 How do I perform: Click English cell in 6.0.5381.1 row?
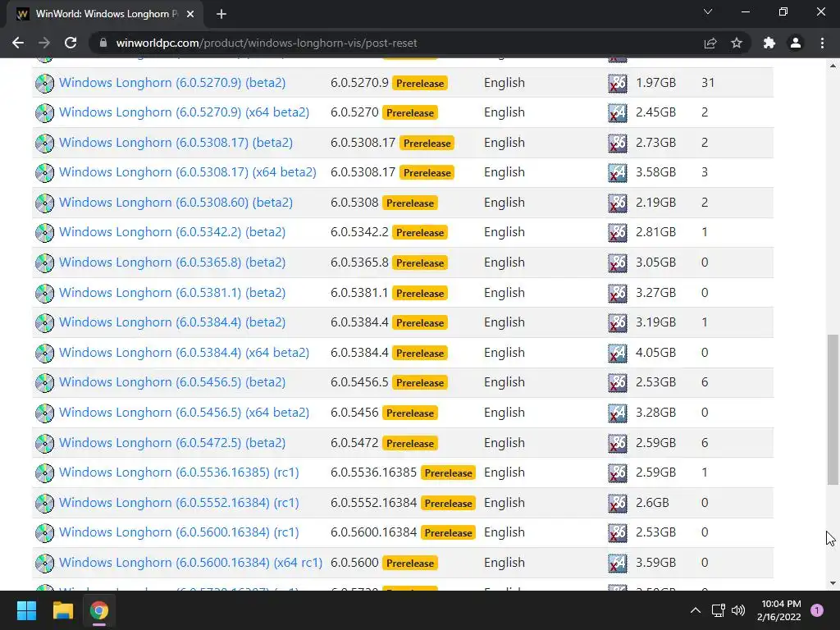pyautogui.click(x=504, y=293)
